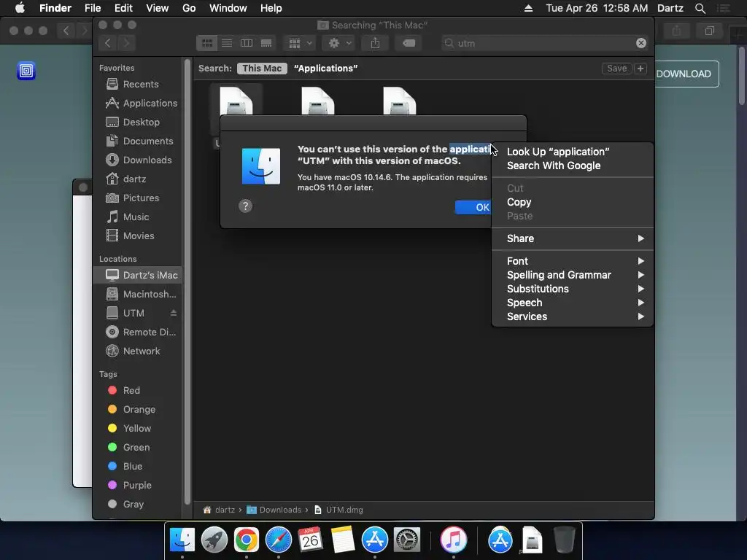Select the Green tag
The image size is (747, 560).
[138, 448]
